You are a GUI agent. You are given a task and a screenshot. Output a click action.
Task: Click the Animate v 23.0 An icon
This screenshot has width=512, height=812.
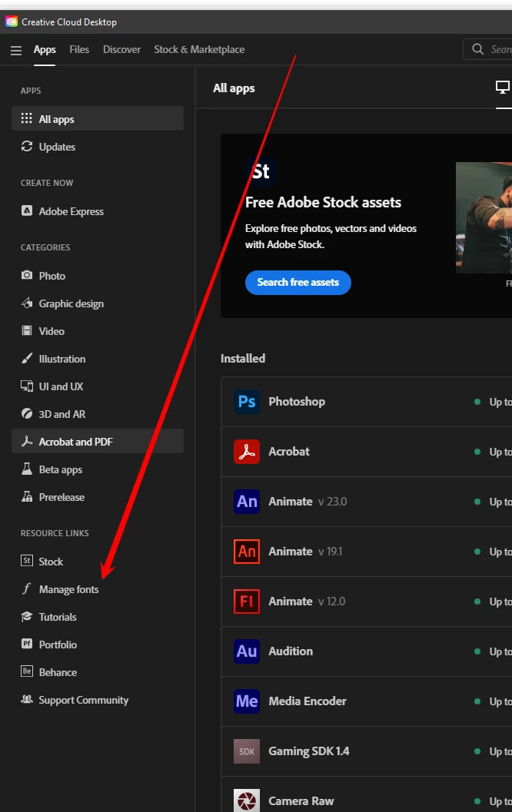tap(247, 502)
